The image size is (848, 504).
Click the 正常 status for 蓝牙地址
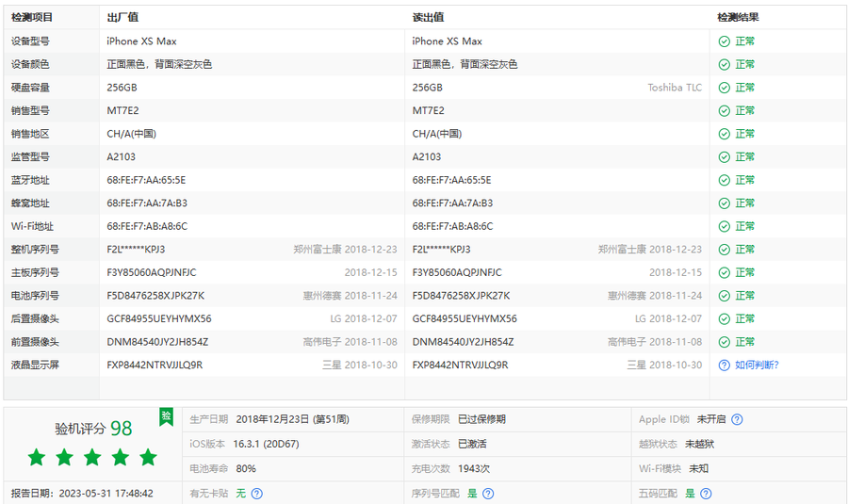[x=744, y=180]
